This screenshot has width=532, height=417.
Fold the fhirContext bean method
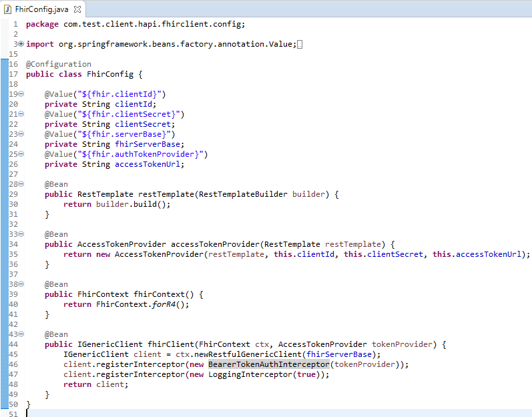21,284
